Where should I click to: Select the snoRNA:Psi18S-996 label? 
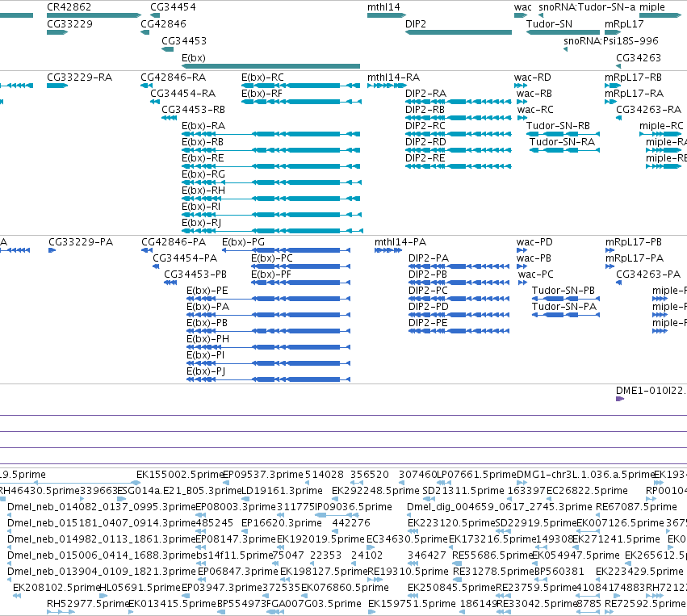[611, 40]
